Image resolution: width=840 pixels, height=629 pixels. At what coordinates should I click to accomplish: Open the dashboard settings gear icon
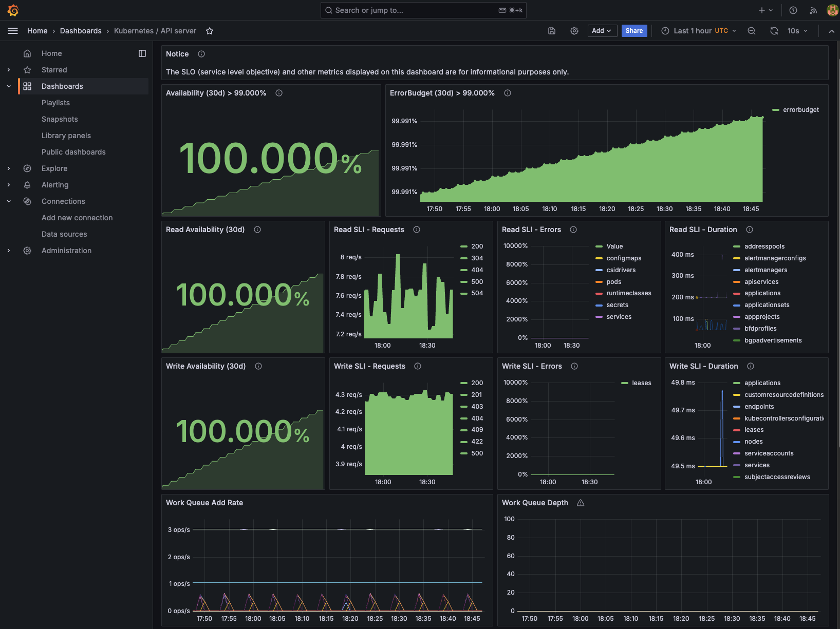click(574, 31)
